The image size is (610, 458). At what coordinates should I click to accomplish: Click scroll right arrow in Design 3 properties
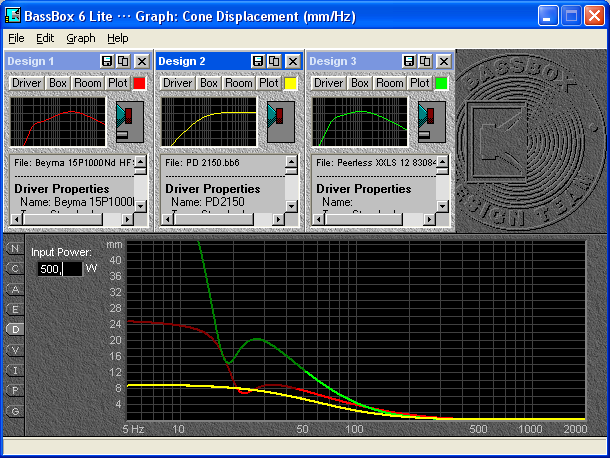(429, 219)
